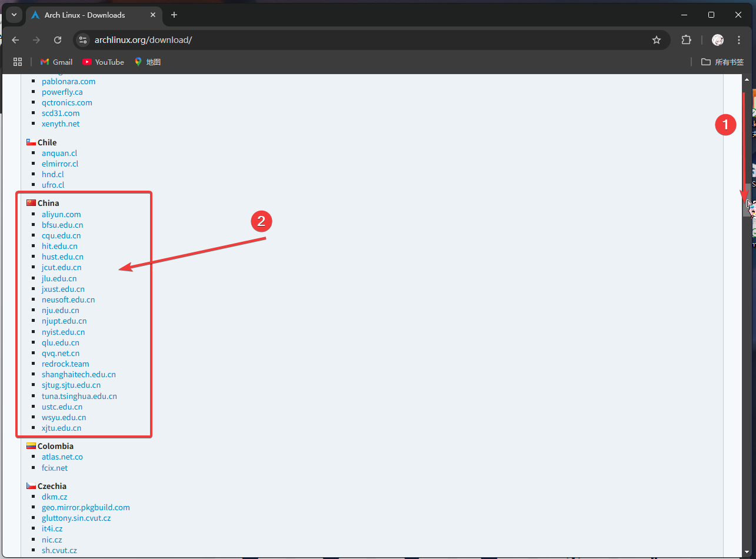Image resolution: width=756 pixels, height=559 pixels.
Task: Open the aliyun.com mirror link
Action: 61,214
